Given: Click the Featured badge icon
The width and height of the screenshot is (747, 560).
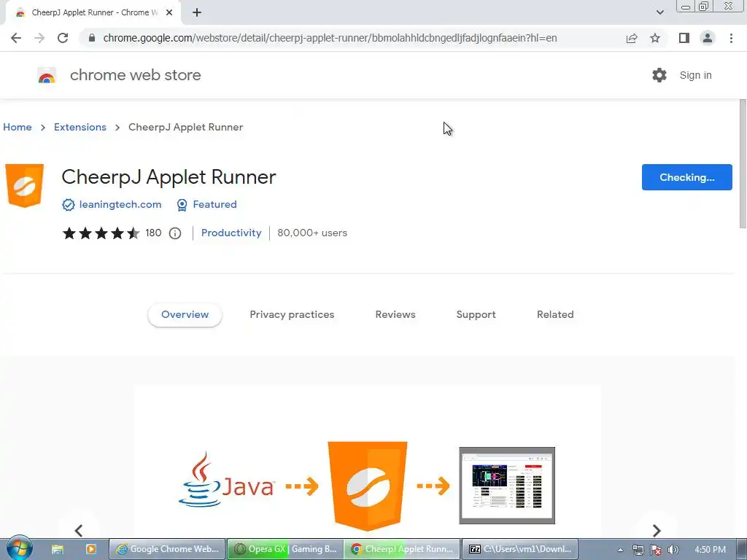Looking at the screenshot, I should [x=182, y=205].
